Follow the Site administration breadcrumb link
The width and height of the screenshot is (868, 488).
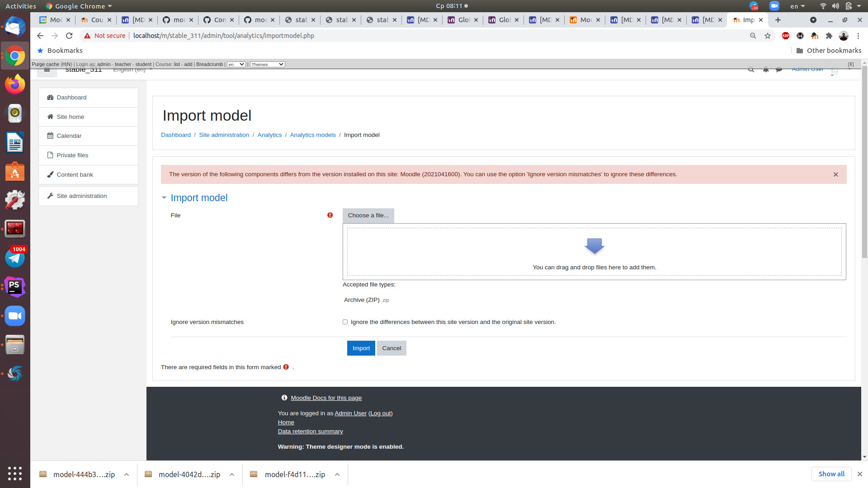[224, 135]
